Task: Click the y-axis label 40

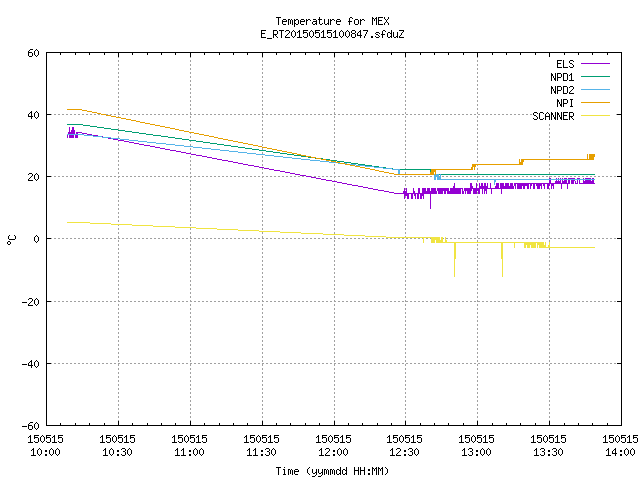Action: coord(33,115)
